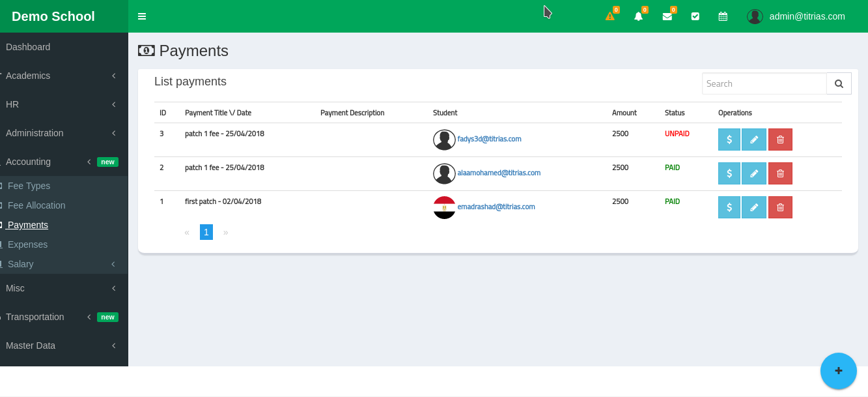Click emadrashad flag avatar
This screenshot has width=868, height=397.
pyautogui.click(x=444, y=208)
